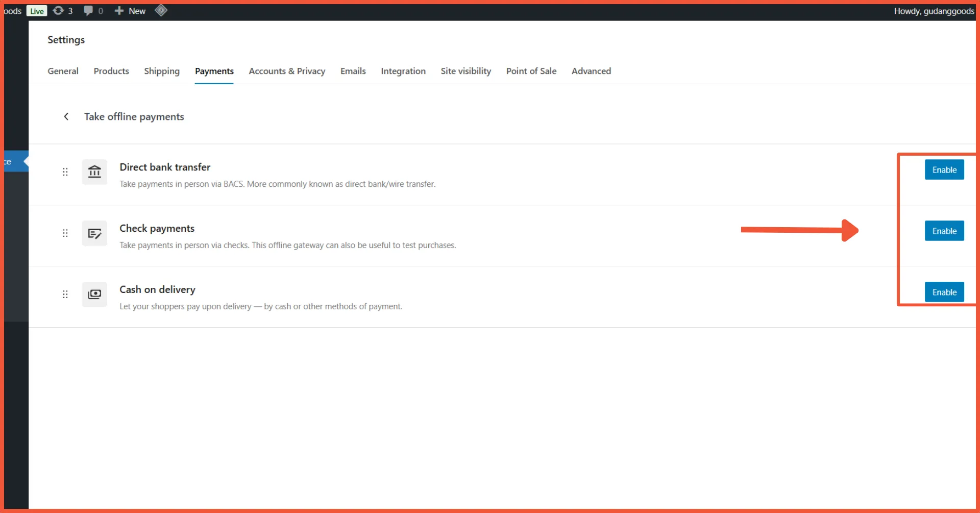Open the New admin bar menu

[130, 10]
